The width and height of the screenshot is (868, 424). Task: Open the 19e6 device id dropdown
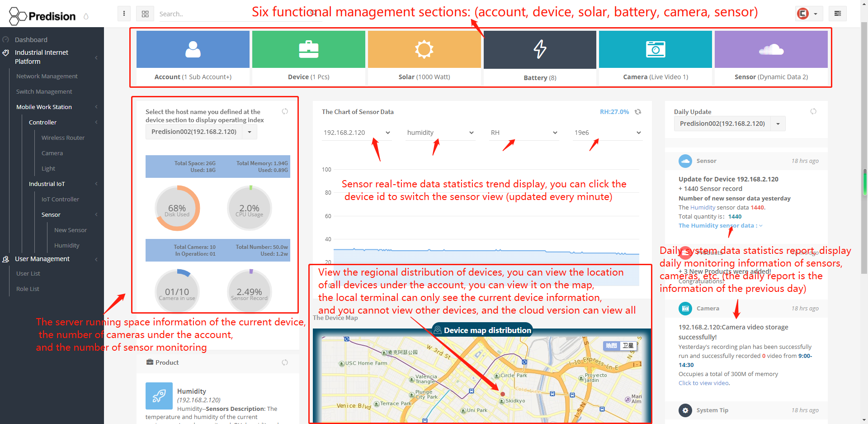[608, 133]
